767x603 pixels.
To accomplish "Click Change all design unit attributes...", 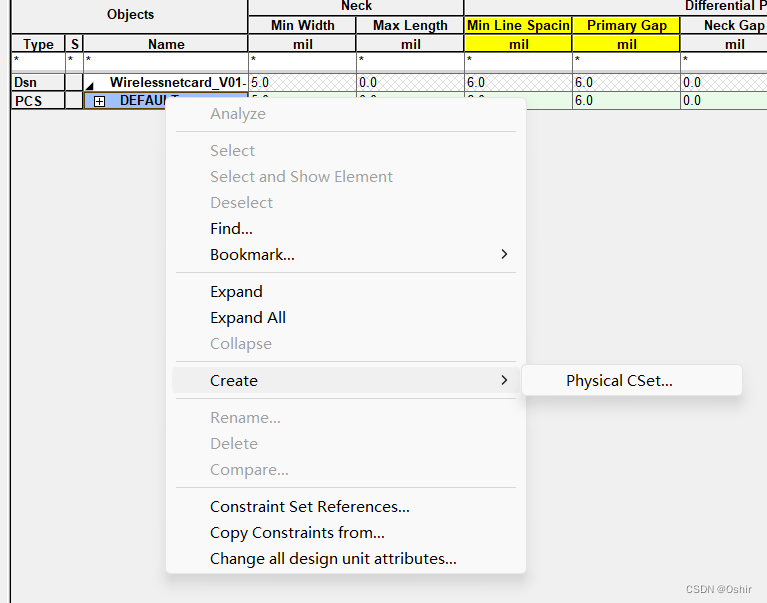I will pos(333,559).
